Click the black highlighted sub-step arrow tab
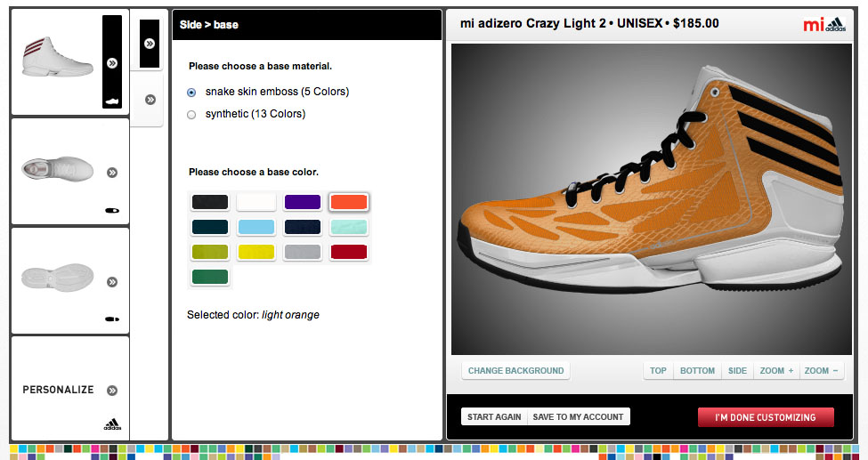868x460 pixels. click(150, 44)
